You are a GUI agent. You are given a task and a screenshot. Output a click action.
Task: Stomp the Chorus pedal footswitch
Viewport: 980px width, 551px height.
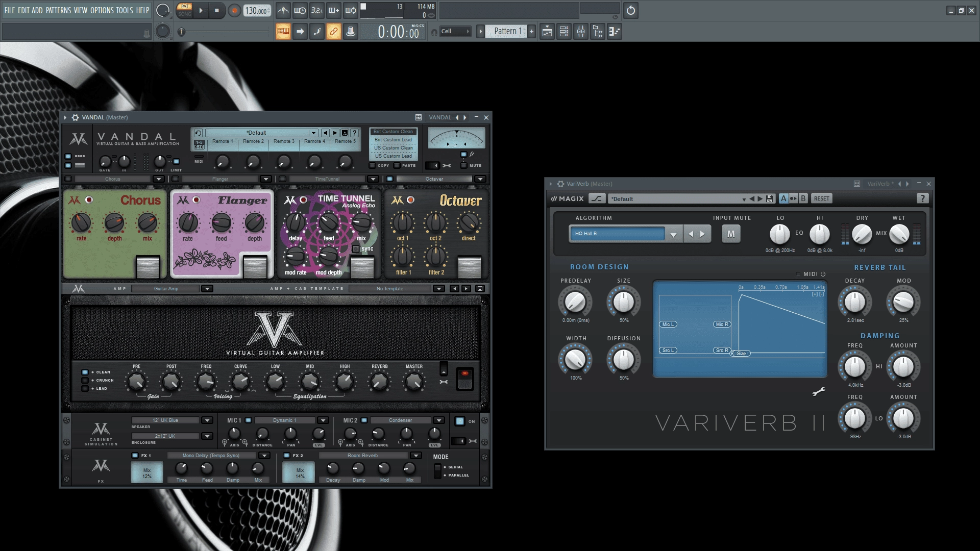[148, 267]
